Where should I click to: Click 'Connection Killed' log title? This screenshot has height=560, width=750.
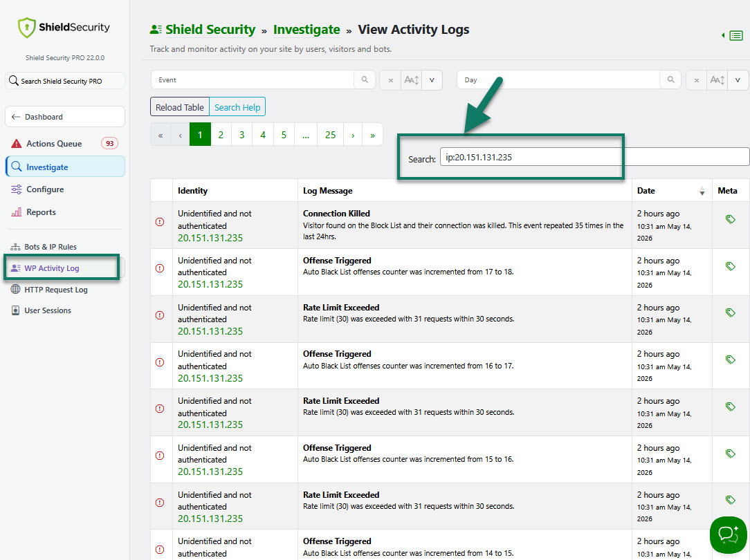pyautogui.click(x=336, y=214)
